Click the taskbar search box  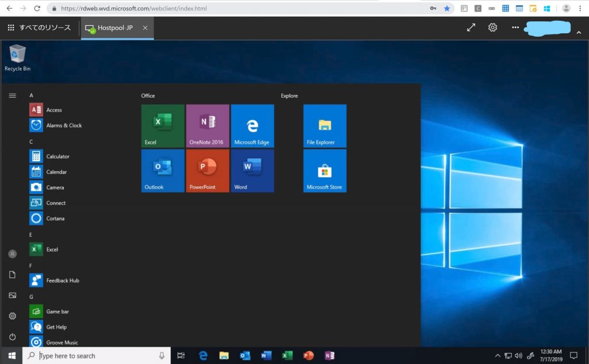[96, 355]
